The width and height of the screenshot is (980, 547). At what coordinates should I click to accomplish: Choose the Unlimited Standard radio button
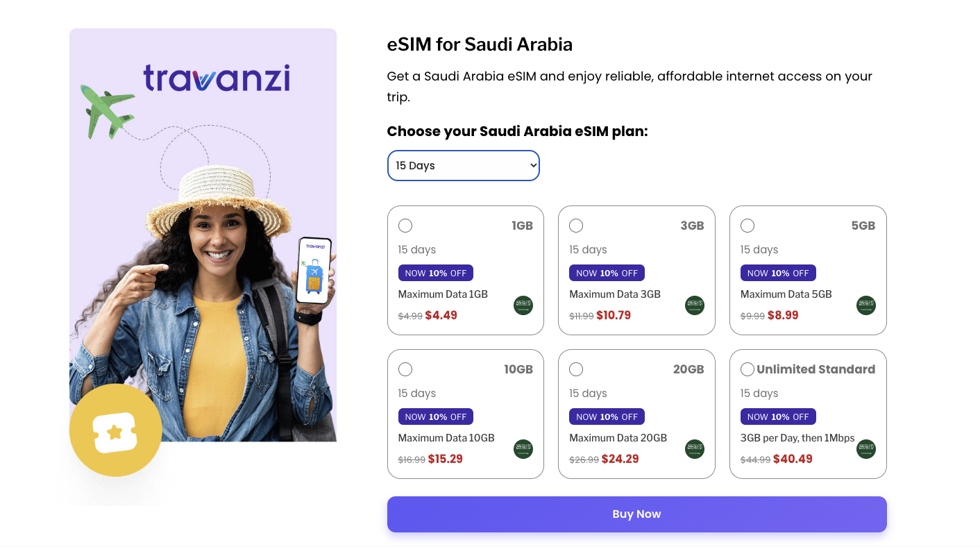pos(747,369)
